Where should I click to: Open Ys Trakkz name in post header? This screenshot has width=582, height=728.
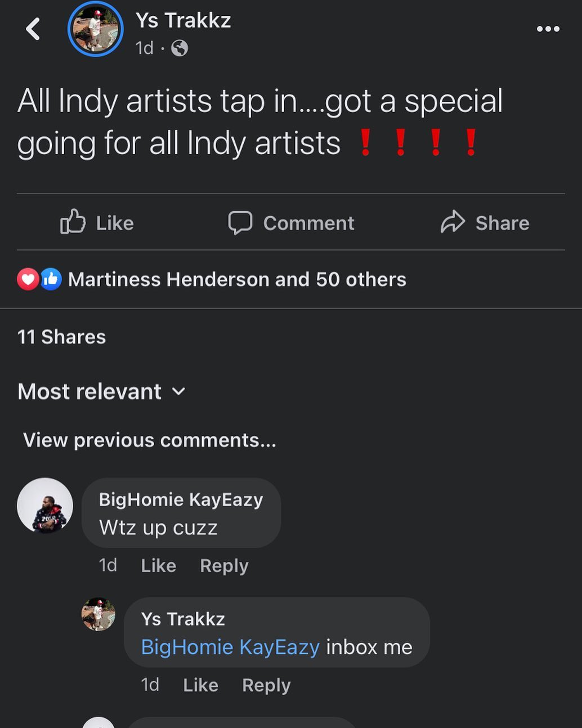pos(183,20)
